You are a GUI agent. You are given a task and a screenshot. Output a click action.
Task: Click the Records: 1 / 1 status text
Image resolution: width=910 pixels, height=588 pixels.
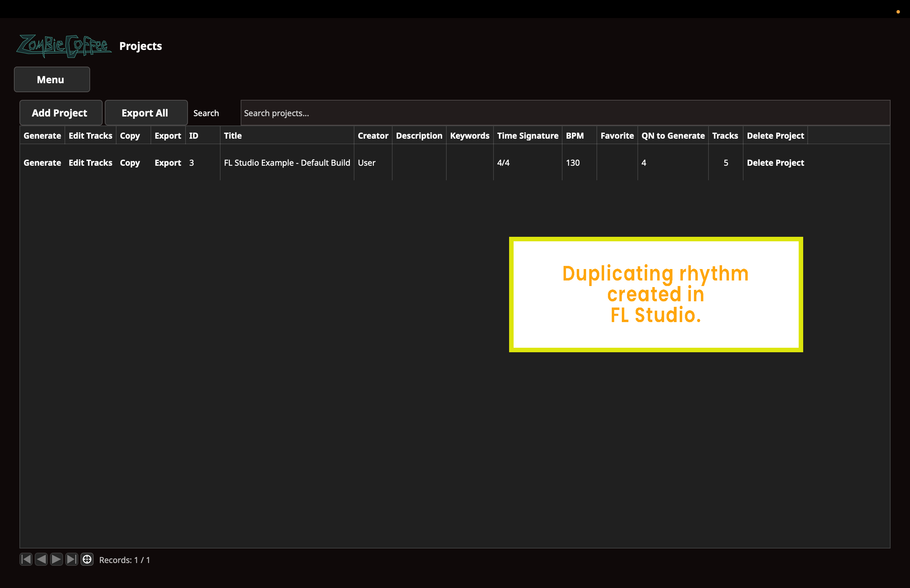[125, 560]
